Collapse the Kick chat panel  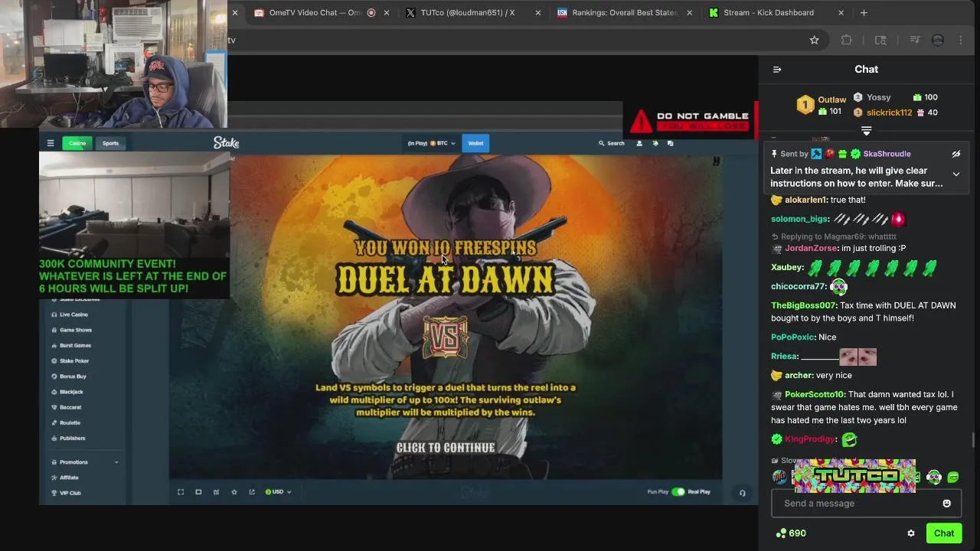[x=777, y=70]
